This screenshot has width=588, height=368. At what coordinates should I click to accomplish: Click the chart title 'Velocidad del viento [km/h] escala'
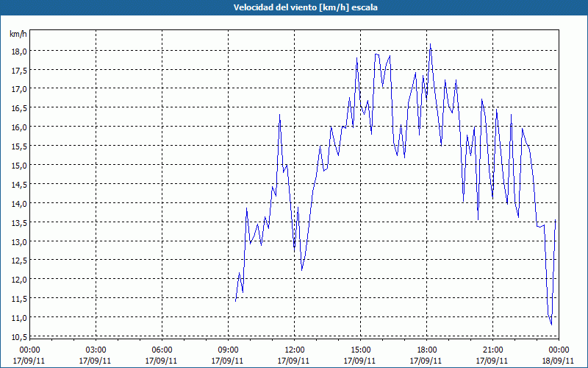(305, 7)
